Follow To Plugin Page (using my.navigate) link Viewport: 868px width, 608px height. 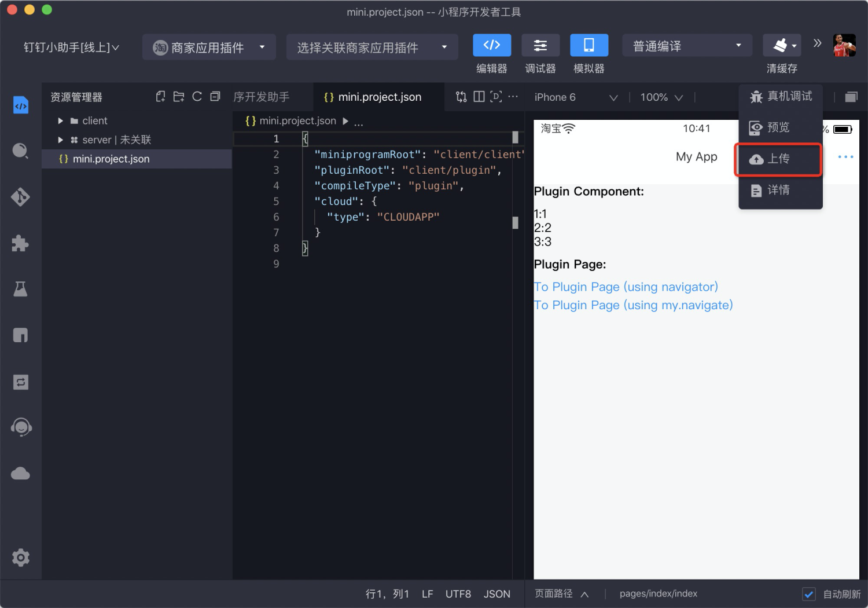pyautogui.click(x=633, y=305)
